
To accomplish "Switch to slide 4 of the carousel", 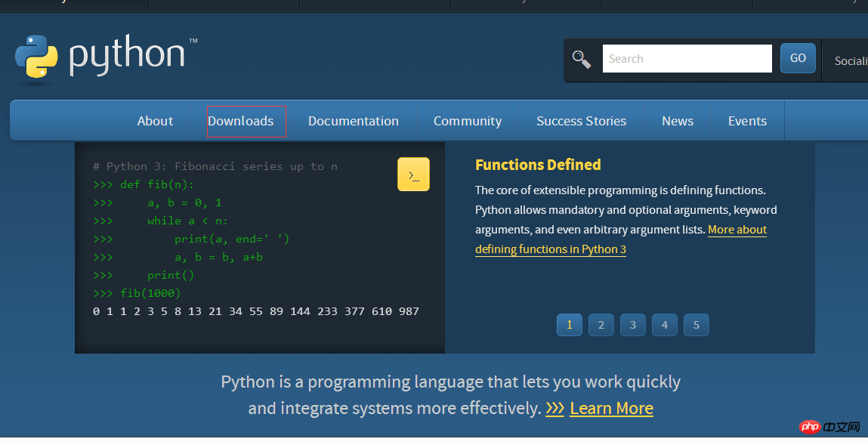I will pyautogui.click(x=665, y=325).
